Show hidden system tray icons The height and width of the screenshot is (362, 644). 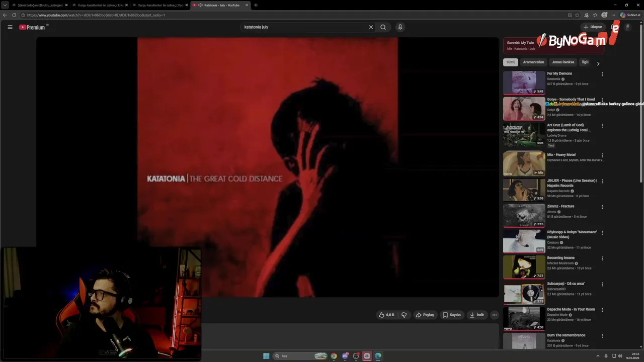(x=598, y=356)
